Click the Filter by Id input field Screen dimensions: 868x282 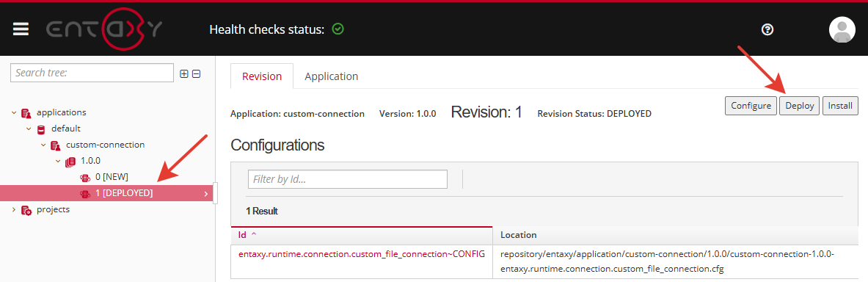(348, 179)
